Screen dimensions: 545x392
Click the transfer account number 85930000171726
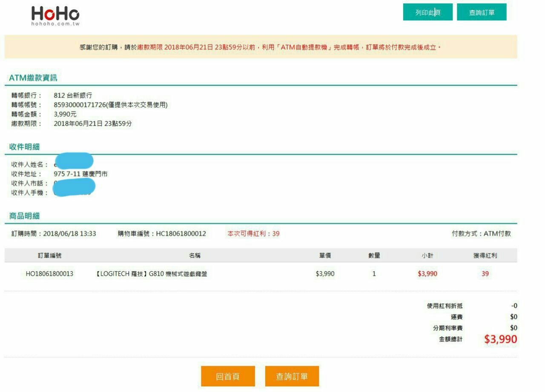80,105
